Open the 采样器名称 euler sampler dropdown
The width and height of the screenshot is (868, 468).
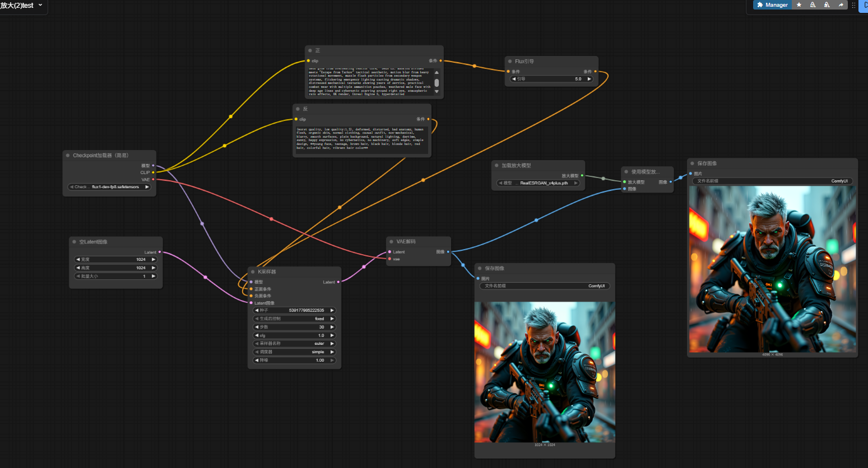tap(294, 344)
